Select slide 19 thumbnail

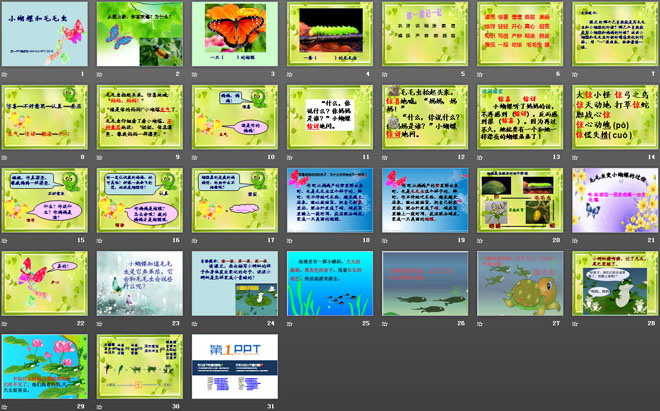425,200
